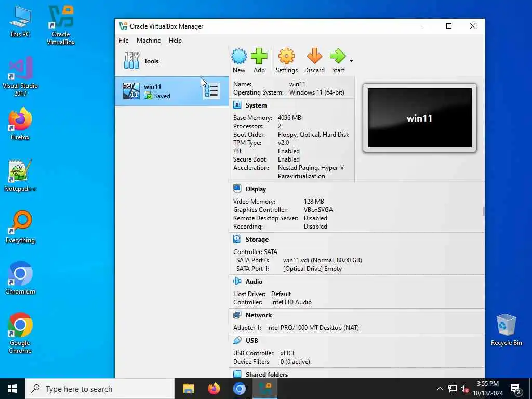
Task: Click the Optical Drive Empty entry
Action: point(312,269)
